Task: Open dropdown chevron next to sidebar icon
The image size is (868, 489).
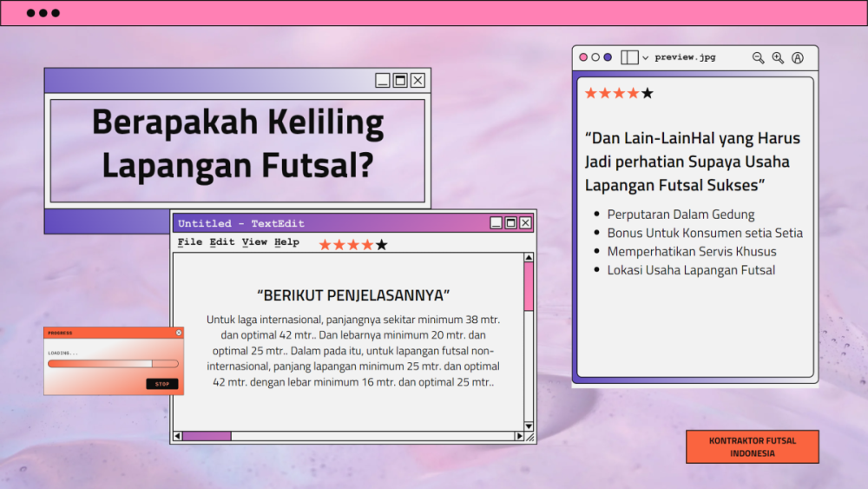Action: click(646, 57)
